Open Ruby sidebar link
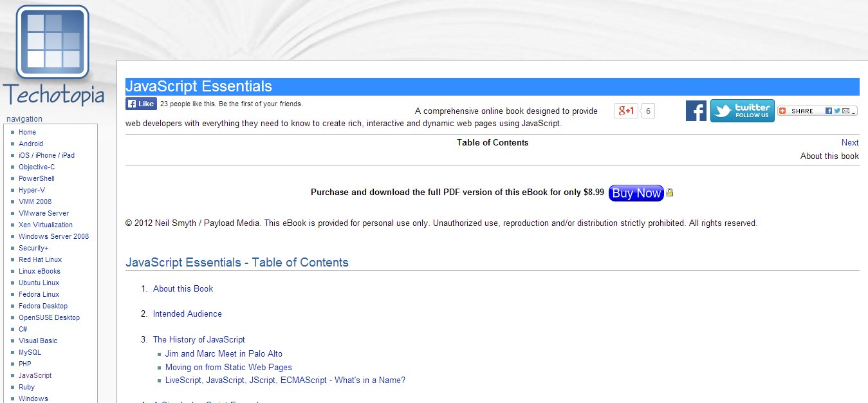The width and height of the screenshot is (868, 403). pyautogui.click(x=27, y=388)
